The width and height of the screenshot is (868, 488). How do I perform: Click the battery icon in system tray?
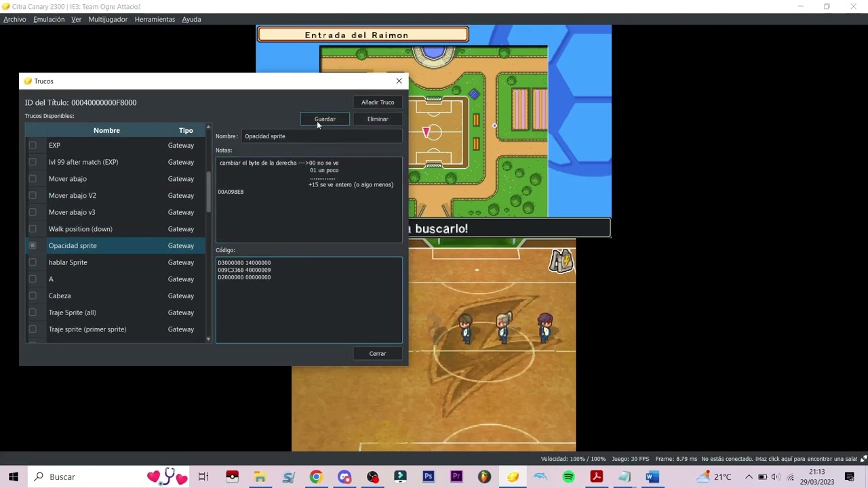click(762, 477)
